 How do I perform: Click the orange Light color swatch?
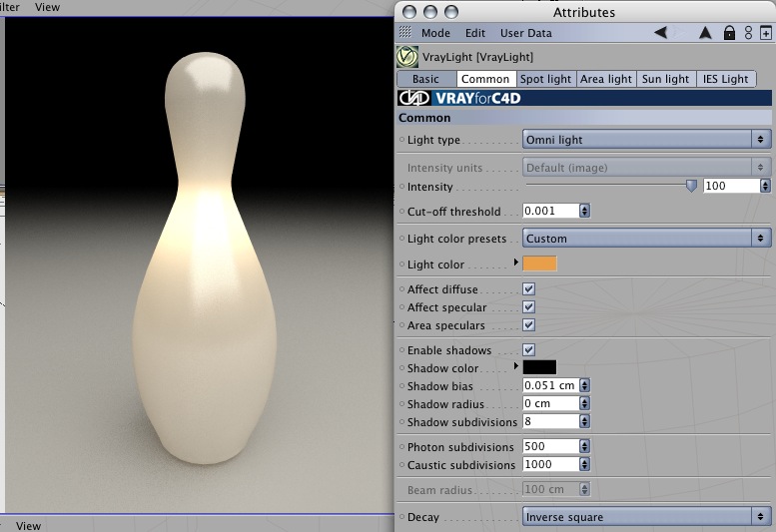click(x=539, y=264)
